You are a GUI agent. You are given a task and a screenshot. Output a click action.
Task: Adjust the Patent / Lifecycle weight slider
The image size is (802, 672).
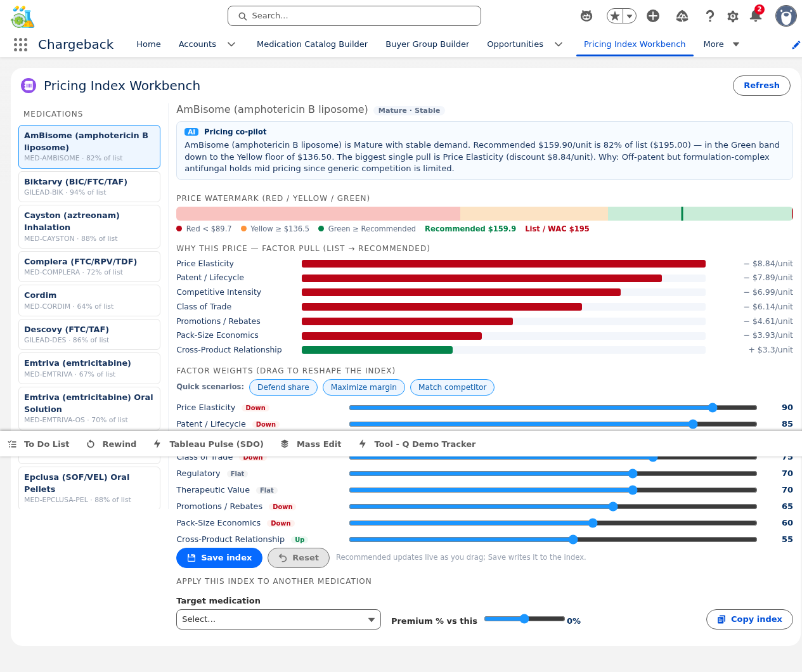(553, 424)
